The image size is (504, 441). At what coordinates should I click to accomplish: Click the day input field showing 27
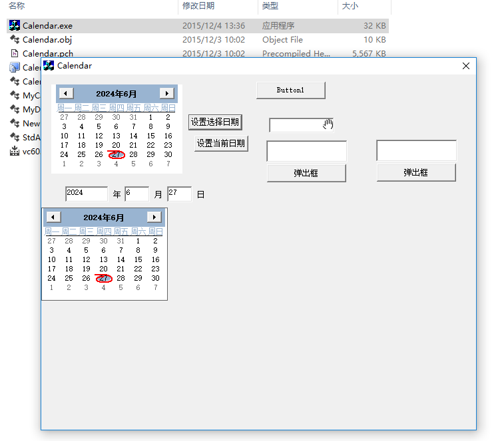(x=179, y=194)
